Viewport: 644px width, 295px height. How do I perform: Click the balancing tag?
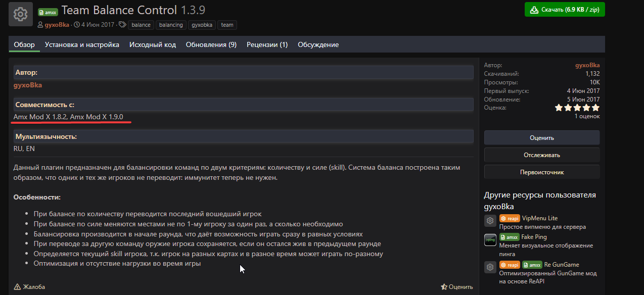click(171, 25)
